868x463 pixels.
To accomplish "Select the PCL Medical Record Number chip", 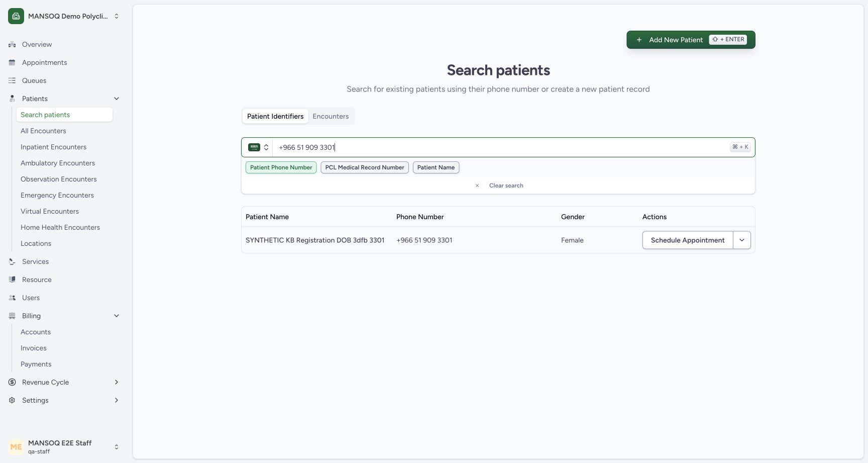I will 365,167.
